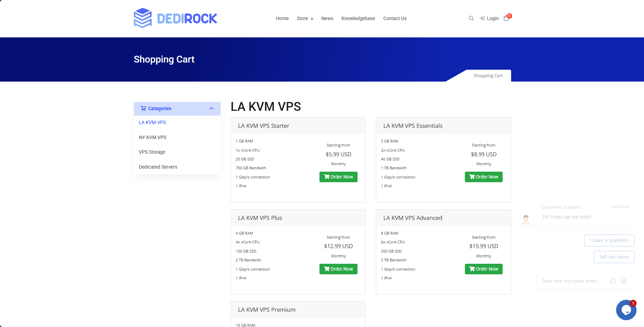Click the thumbs-up icon in chat

point(613,281)
